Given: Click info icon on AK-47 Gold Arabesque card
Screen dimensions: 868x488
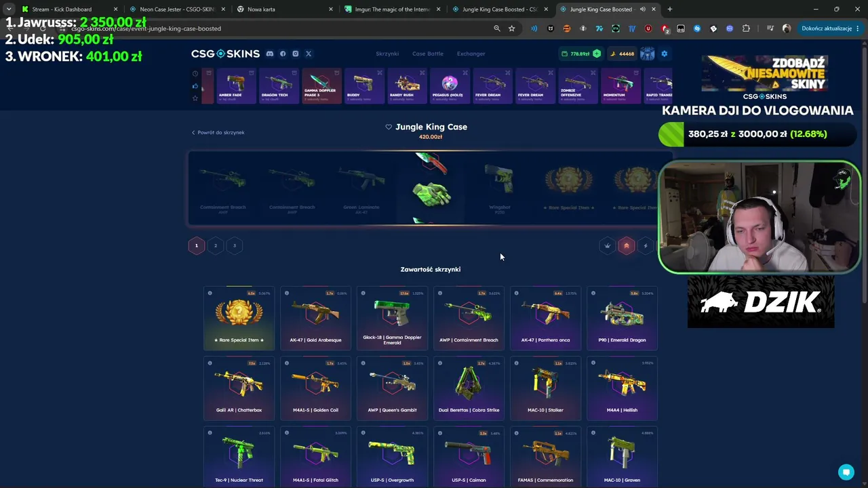Looking at the screenshot, I should (x=287, y=293).
